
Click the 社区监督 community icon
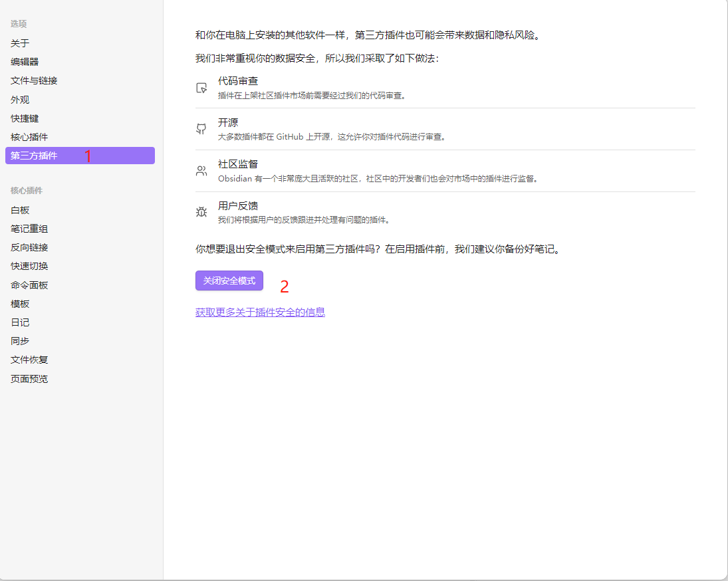[201, 170]
